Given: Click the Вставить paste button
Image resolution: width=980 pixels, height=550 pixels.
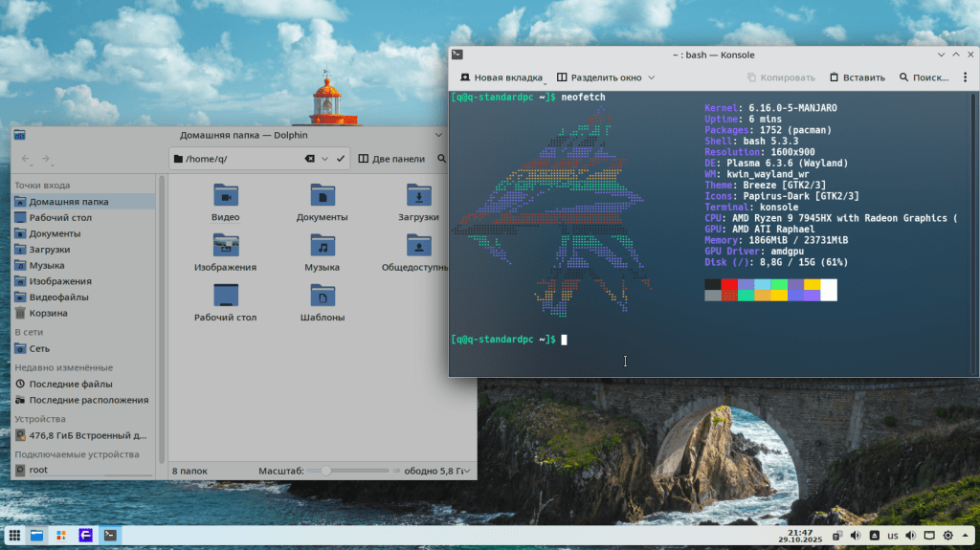Looking at the screenshot, I should tap(857, 77).
